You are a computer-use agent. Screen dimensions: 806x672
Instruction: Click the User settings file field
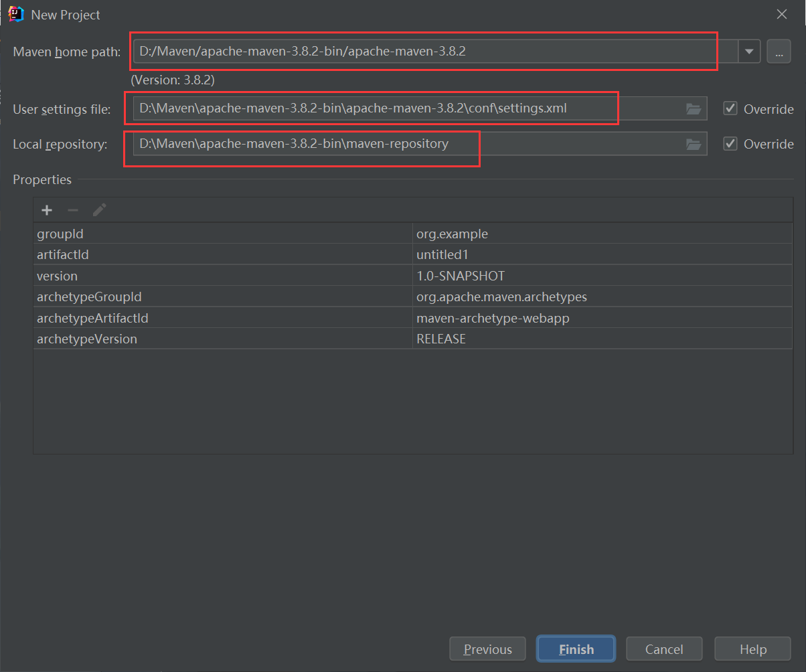point(420,108)
